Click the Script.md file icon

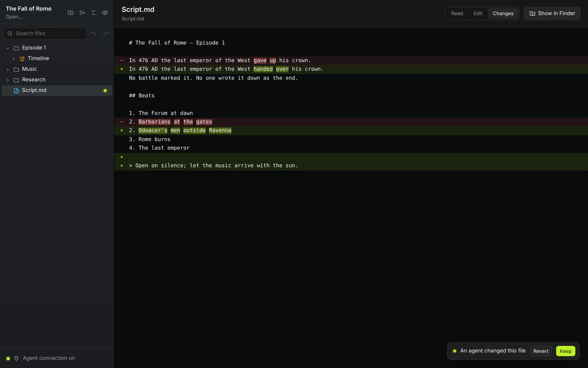(16, 91)
